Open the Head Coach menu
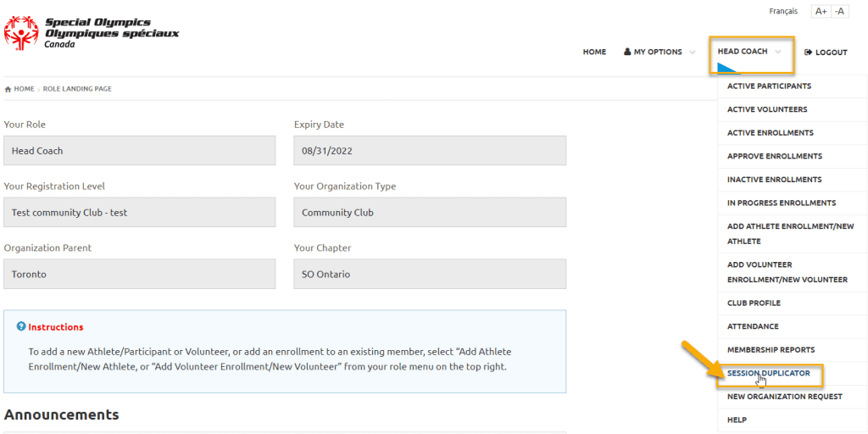 click(x=743, y=52)
